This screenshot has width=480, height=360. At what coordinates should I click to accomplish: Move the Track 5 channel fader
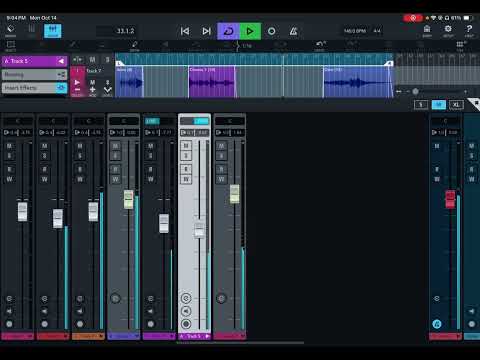(x=199, y=230)
